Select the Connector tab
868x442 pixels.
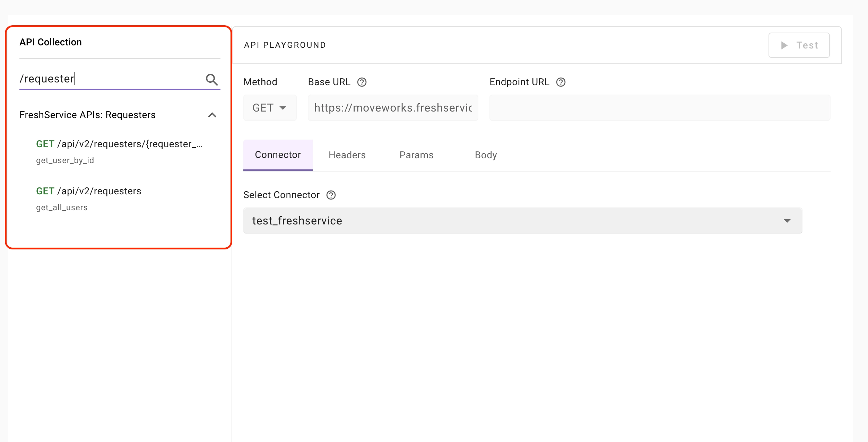278,155
